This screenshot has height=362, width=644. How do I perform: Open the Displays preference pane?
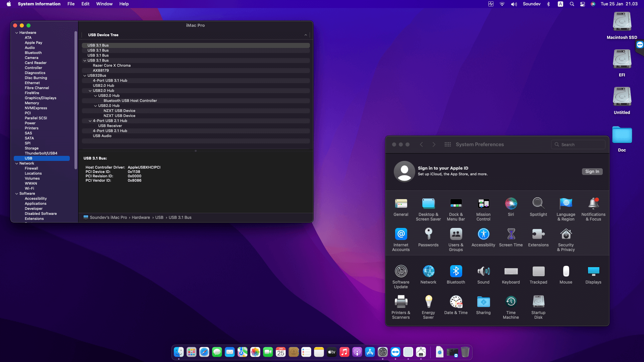pyautogui.click(x=593, y=271)
